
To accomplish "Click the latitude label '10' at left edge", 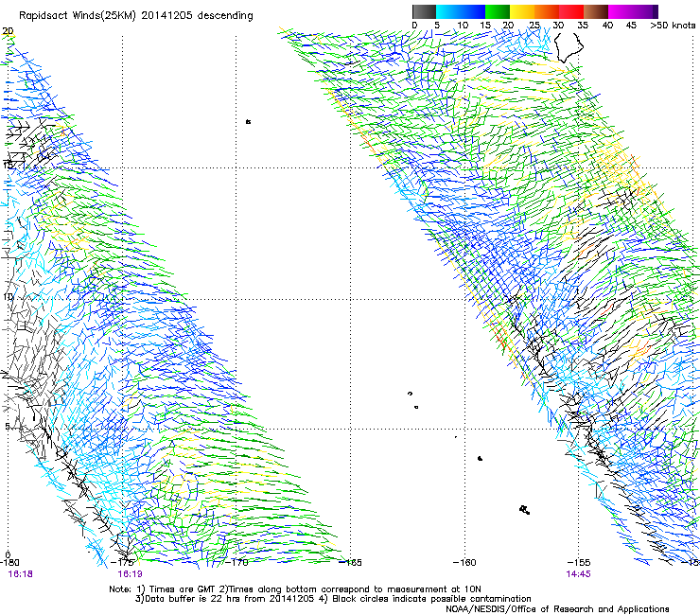I will 8,297.
